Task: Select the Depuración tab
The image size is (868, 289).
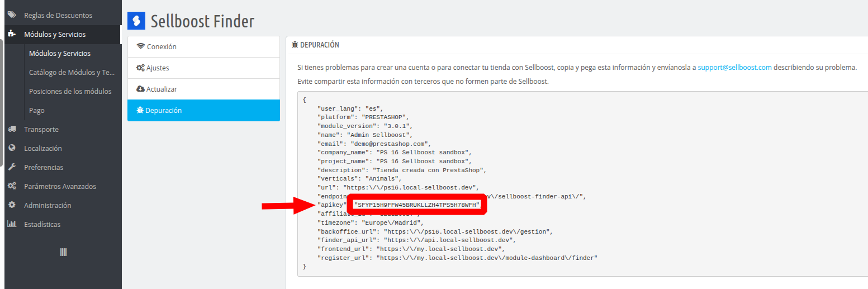Action: point(203,110)
